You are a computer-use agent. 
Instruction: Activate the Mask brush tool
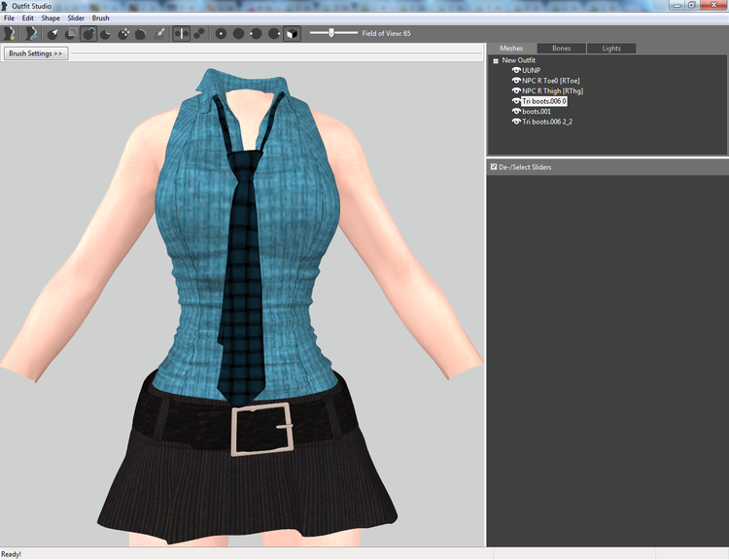(x=71, y=33)
